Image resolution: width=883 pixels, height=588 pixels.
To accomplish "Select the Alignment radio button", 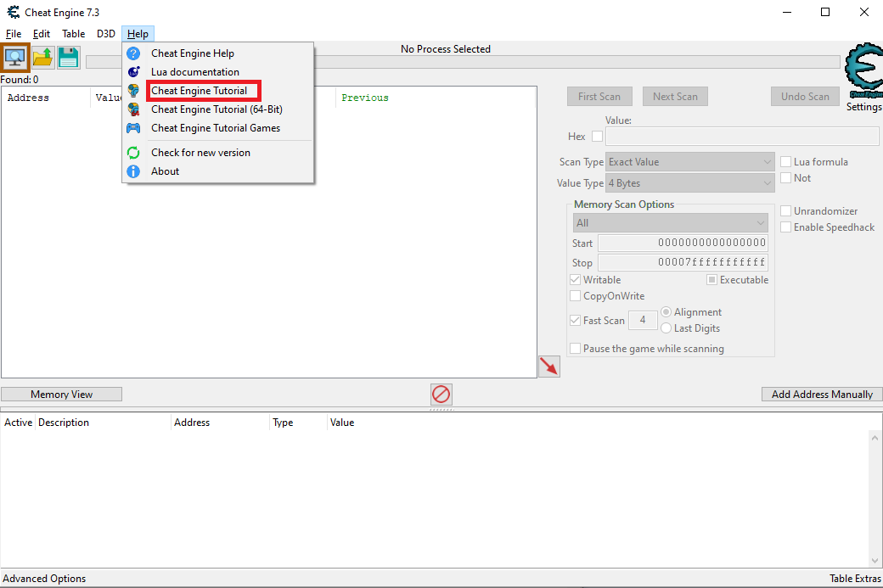I will click(666, 311).
